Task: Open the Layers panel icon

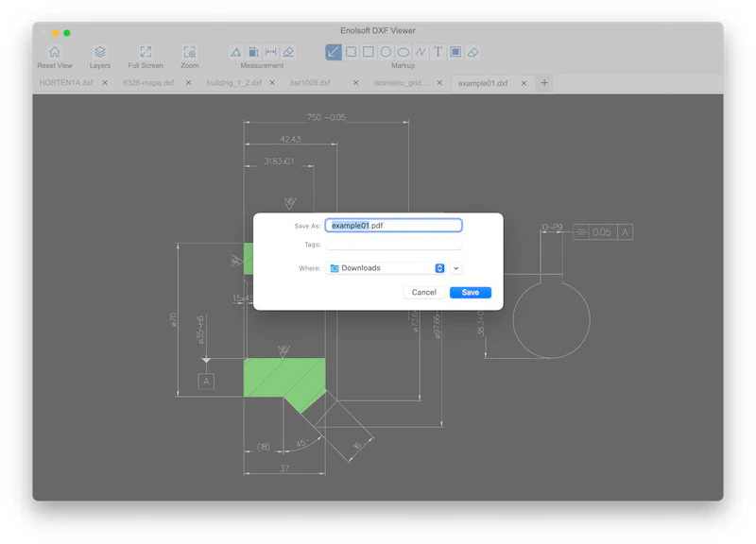Action: 100,52
